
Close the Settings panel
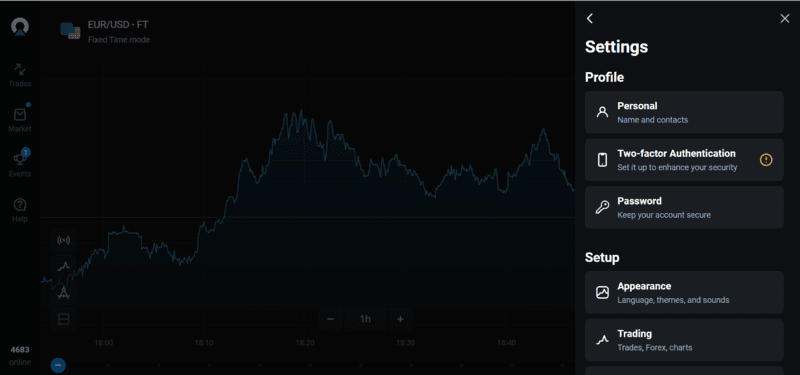pos(785,18)
